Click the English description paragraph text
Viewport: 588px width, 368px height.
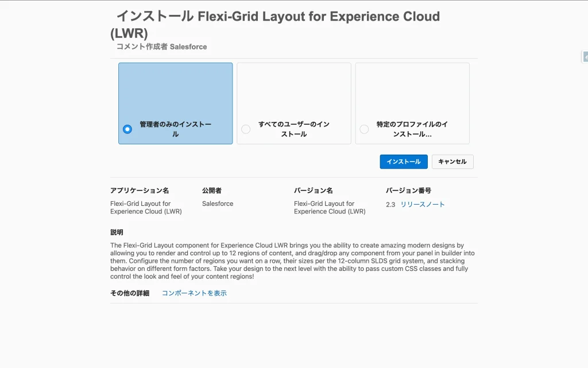[293, 261]
